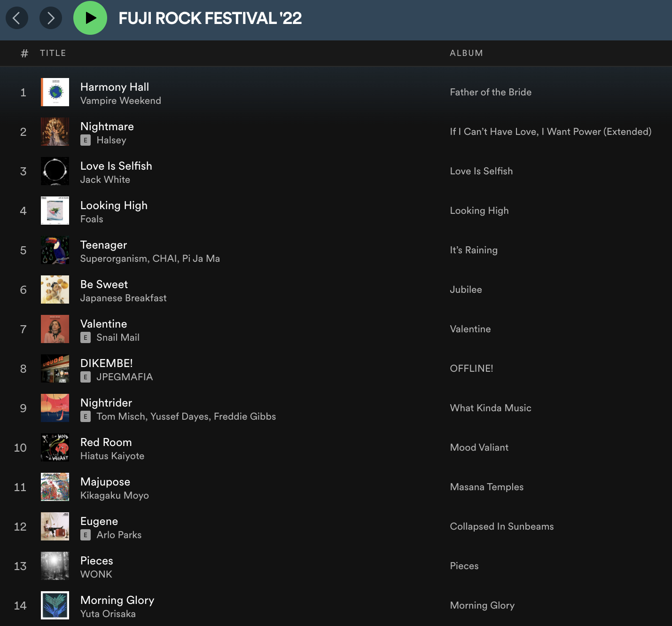Screen dimensions: 672x626
Task: Open album Collapsed In Sunbeams
Action: 502,526
